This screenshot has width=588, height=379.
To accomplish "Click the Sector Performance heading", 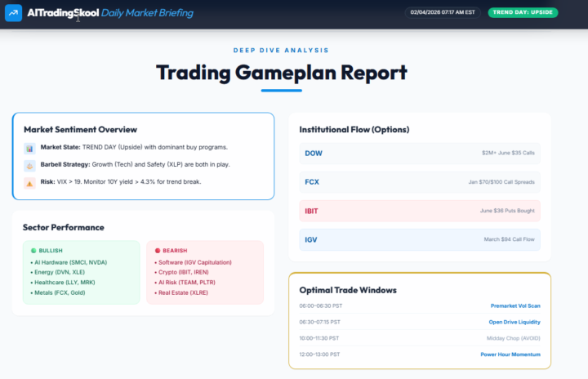I will (x=64, y=227).
